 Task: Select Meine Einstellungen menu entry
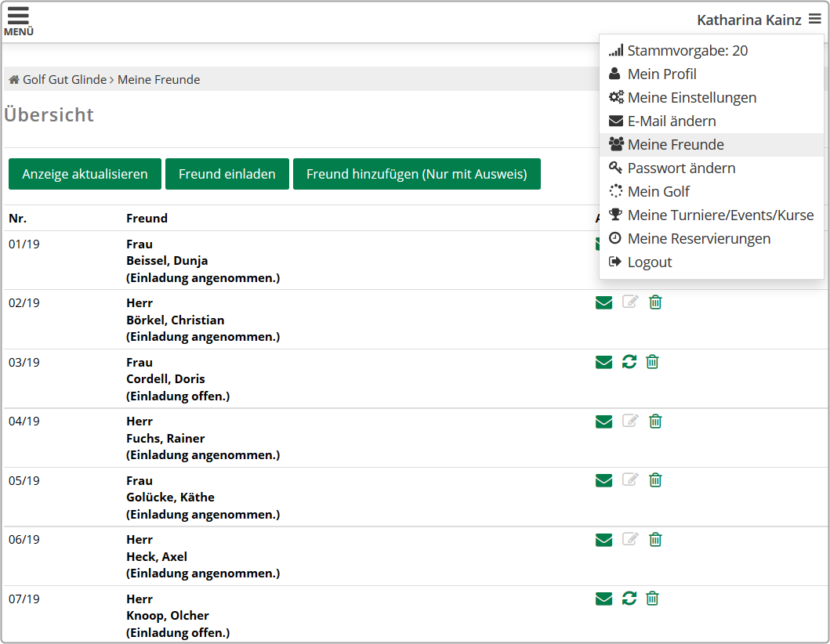click(691, 98)
